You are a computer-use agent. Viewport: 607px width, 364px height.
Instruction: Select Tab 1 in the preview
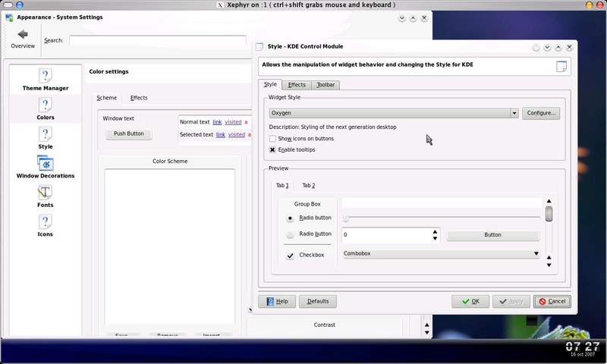pyautogui.click(x=281, y=185)
